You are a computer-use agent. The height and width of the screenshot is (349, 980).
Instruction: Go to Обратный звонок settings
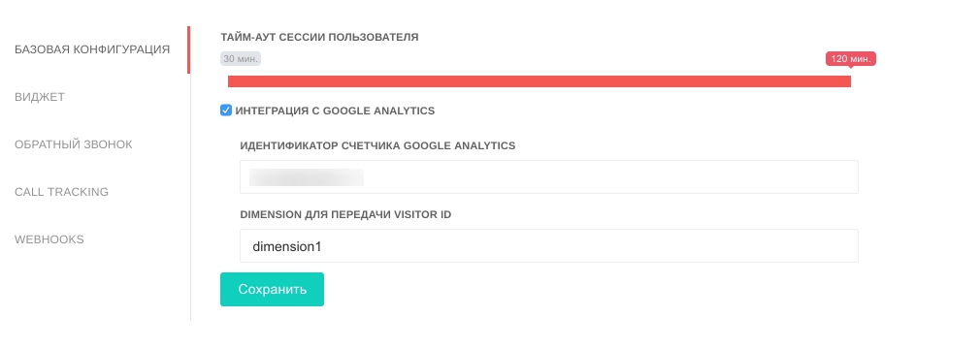point(73,144)
